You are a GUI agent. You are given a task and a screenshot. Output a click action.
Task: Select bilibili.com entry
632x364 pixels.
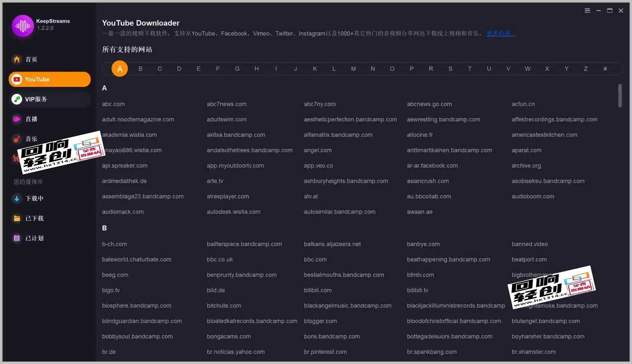click(318, 290)
